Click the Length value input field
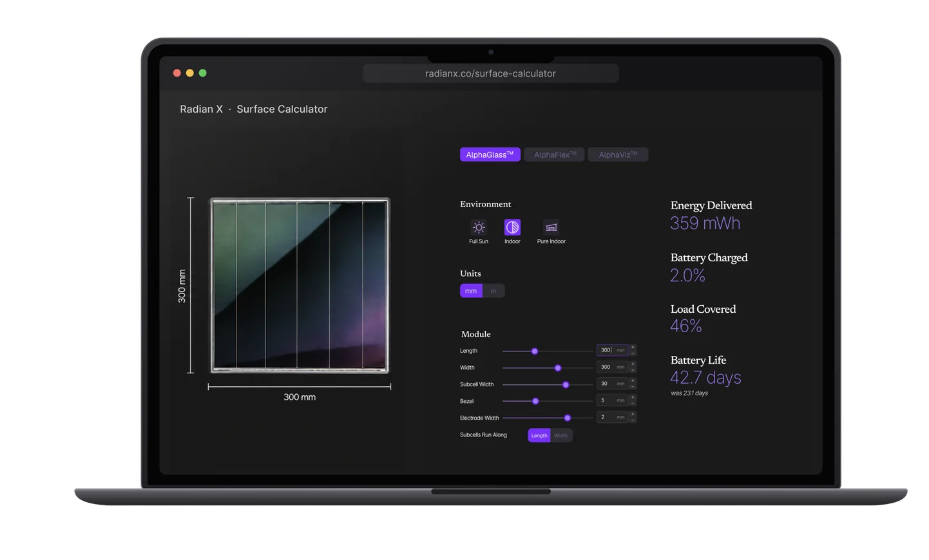Image resolution: width=929 pixels, height=560 pixels. coord(612,350)
